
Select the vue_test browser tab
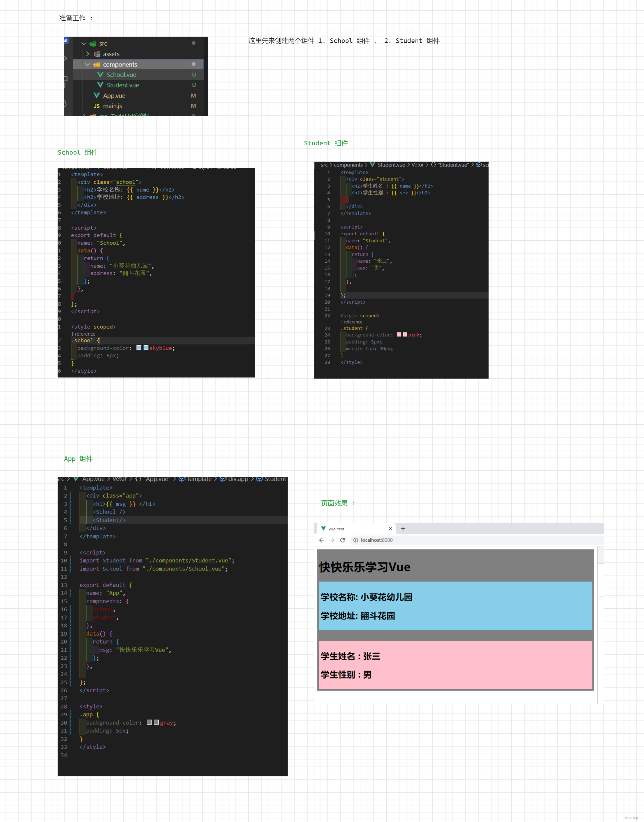pyautogui.click(x=356, y=529)
